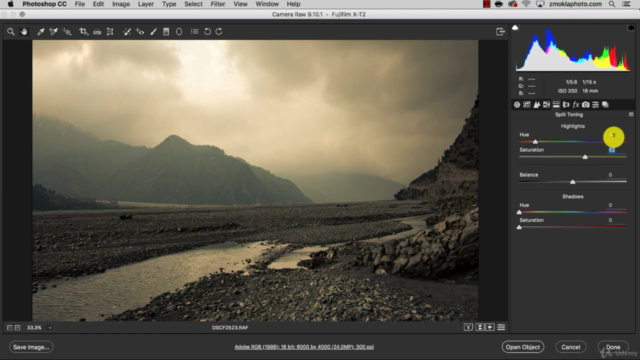Rotate image clockwise

(219, 31)
